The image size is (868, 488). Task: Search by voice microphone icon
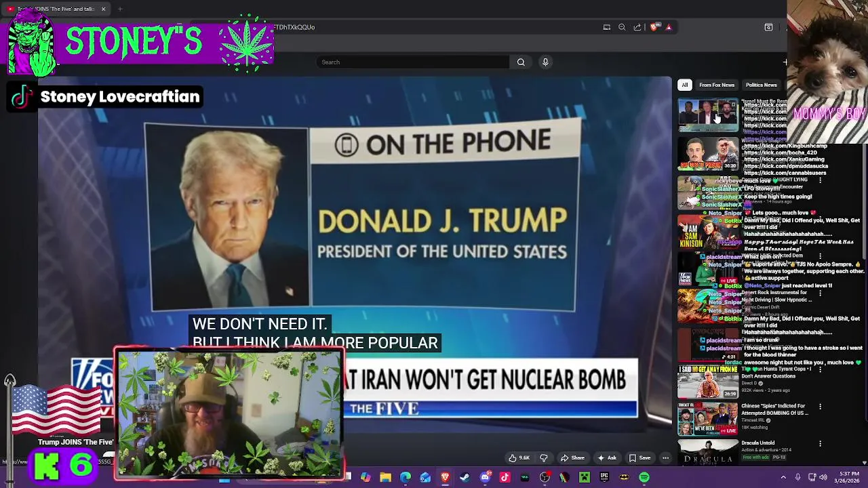545,62
